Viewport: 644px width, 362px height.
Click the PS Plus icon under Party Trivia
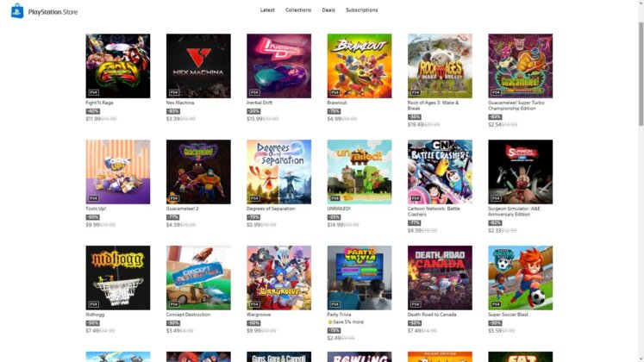[x=330, y=322]
